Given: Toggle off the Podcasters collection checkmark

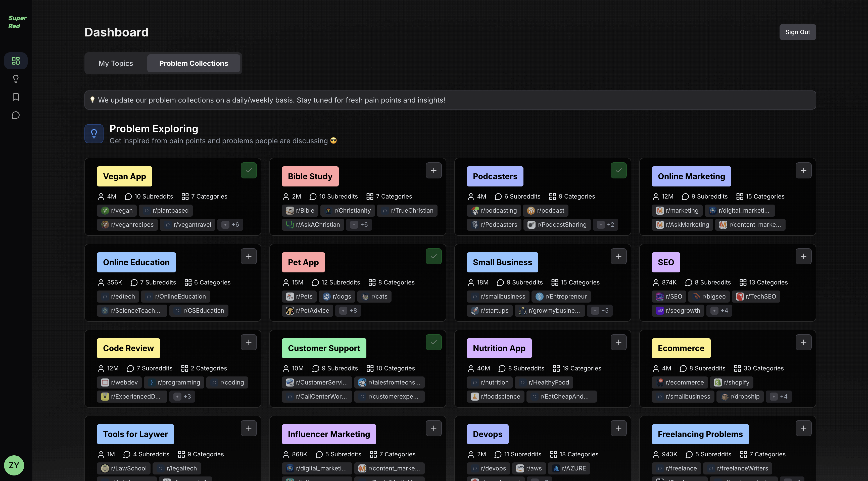Looking at the screenshot, I should (x=618, y=171).
